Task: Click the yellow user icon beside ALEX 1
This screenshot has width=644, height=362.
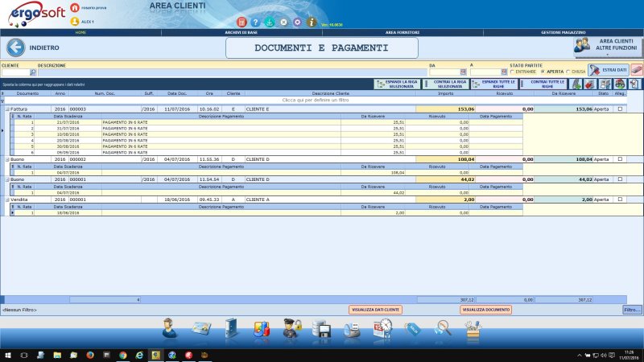Action: point(75,22)
